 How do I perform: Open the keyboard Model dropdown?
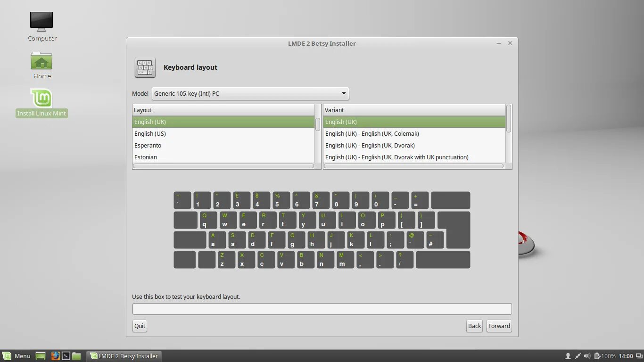250,93
